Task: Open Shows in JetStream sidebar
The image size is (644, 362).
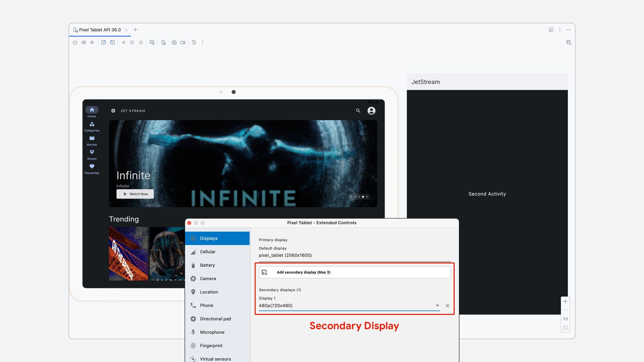Action: pos(92,155)
